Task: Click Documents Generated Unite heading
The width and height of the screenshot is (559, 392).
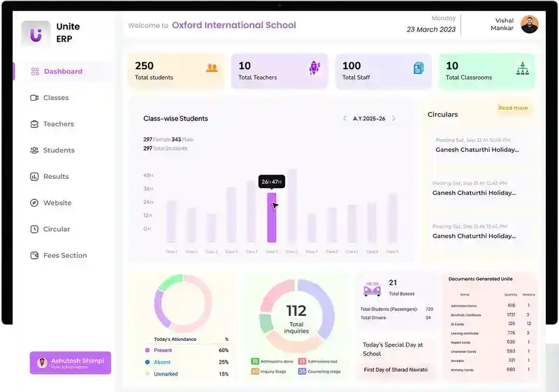Action: [480, 279]
